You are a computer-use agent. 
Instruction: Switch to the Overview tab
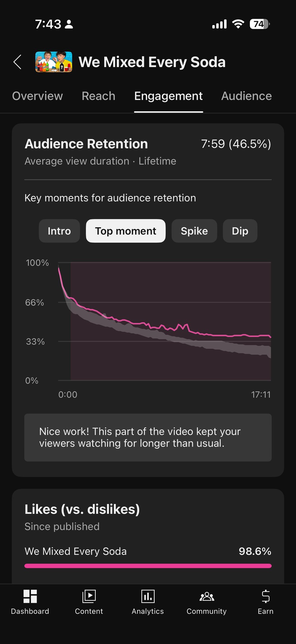pyautogui.click(x=38, y=96)
